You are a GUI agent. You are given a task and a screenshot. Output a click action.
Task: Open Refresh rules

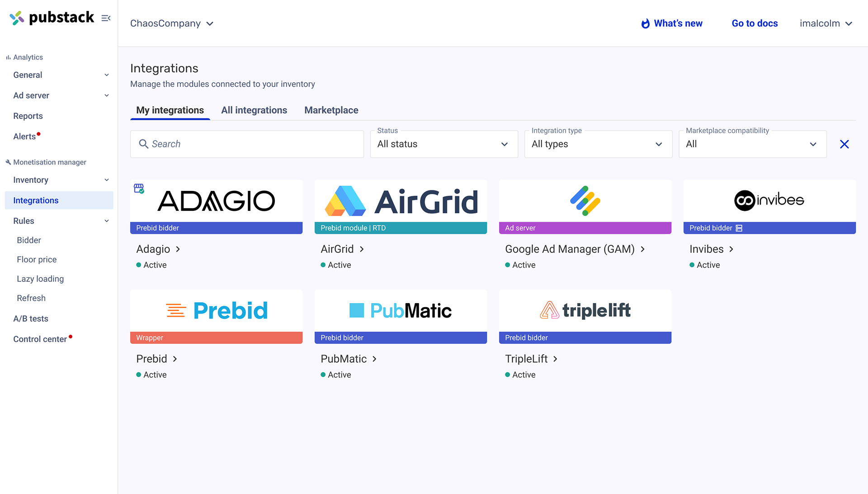31,299
